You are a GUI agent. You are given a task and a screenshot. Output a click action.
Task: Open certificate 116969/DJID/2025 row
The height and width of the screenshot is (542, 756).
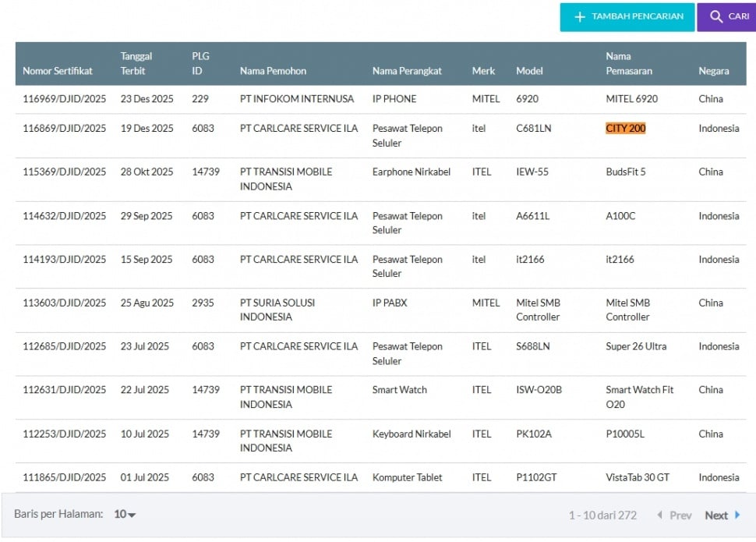coord(64,99)
